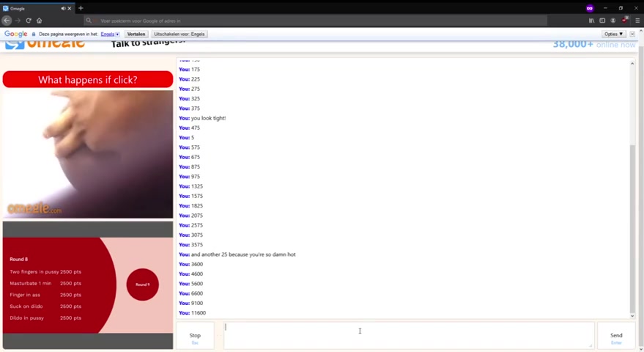Image resolution: width=644 pixels, height=352 pixels.
Task: Click the Round 9 circle
Action: point(143,285)
